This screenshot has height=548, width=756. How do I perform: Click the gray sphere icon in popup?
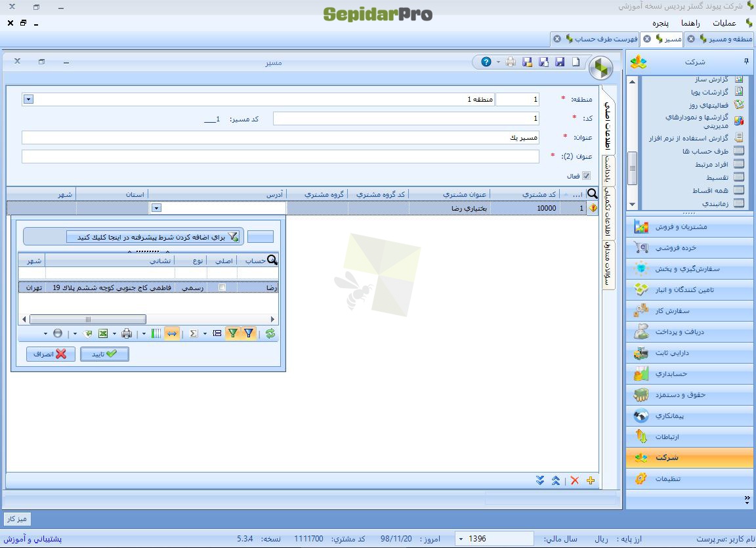[x=58, y=333]
